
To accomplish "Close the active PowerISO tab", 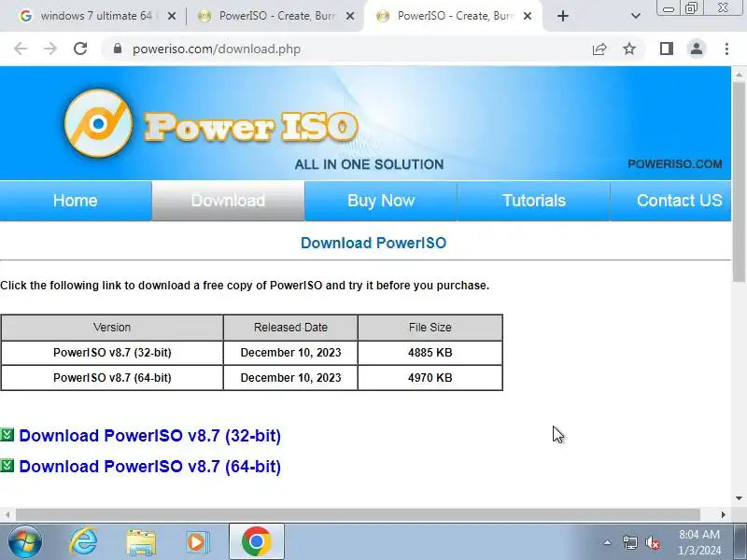I will (x=528, y=16).
